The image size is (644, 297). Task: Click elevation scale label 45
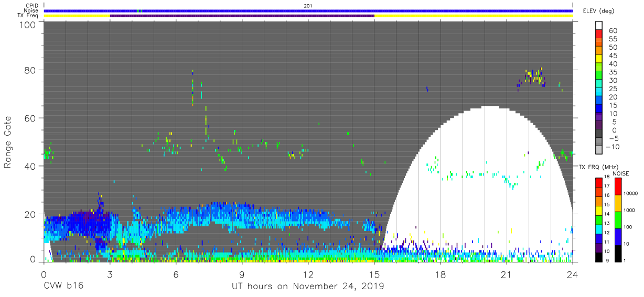pos(613,56)
